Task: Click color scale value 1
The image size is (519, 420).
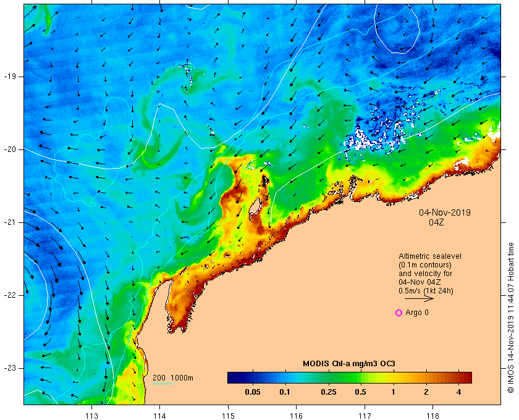Action: 393,392
